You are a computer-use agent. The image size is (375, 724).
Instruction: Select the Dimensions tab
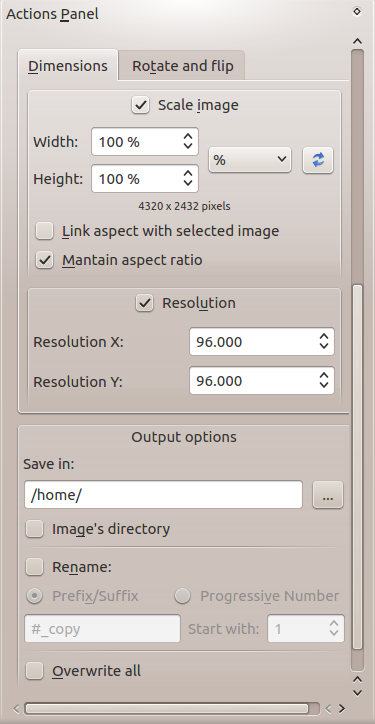[x=68, y=66]
